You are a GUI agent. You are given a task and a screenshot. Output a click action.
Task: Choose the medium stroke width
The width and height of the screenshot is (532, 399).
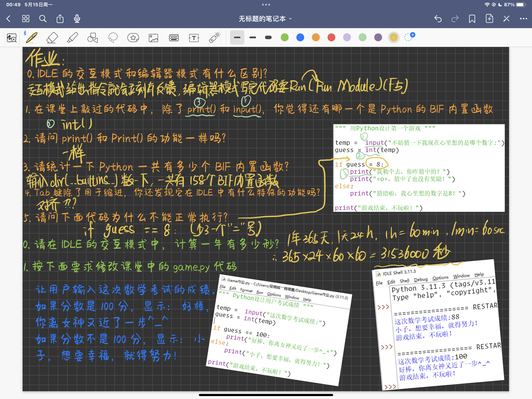point(253,37)
